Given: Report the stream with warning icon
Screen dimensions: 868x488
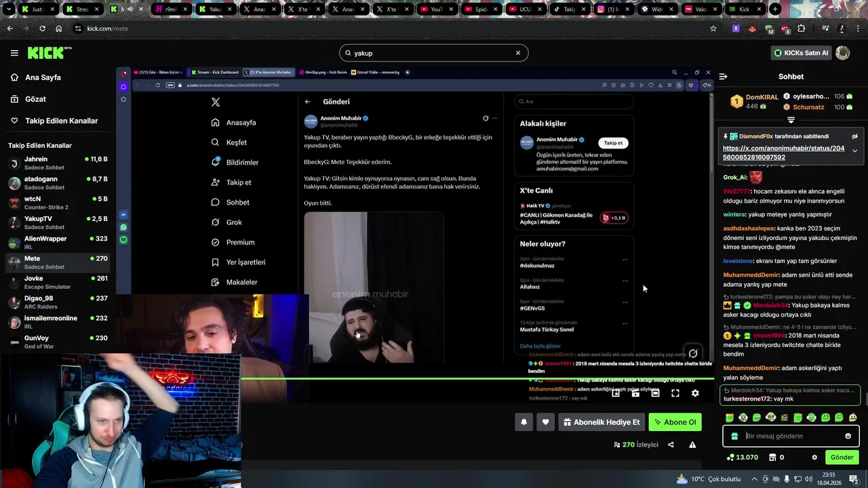Looking at the screenshot, I should click(x=692, y=445).
